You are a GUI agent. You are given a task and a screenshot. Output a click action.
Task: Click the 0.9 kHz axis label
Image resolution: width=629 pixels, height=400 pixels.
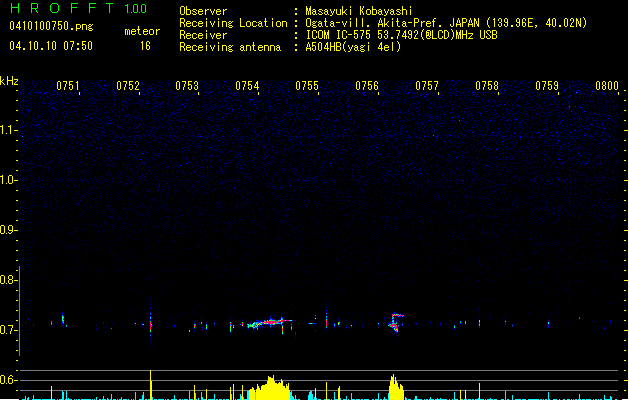[8, 230]
